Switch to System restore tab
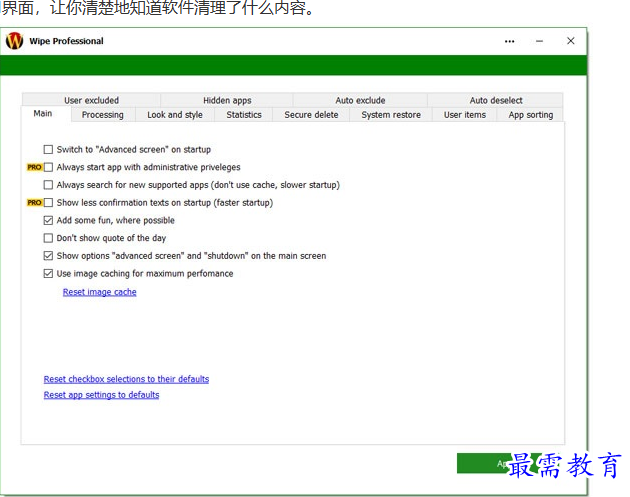Image resolution: width=630 pixels, height=497 pixels. [x=391, y=115]
